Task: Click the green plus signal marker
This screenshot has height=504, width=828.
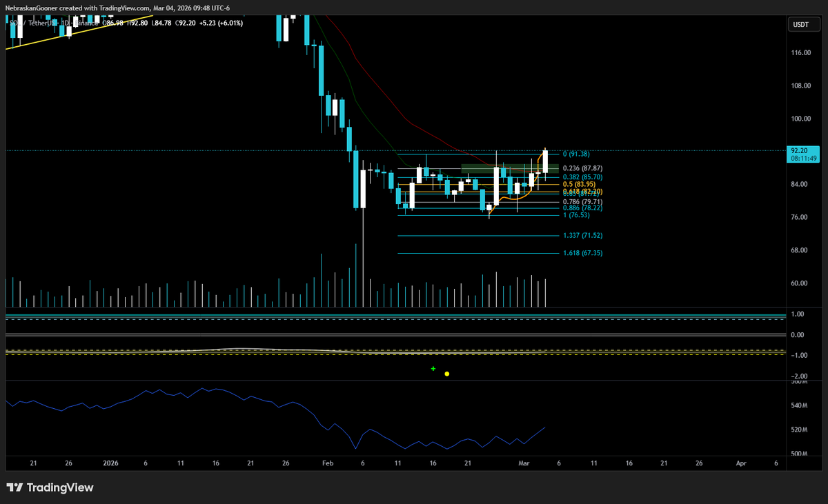Action: 433,369
